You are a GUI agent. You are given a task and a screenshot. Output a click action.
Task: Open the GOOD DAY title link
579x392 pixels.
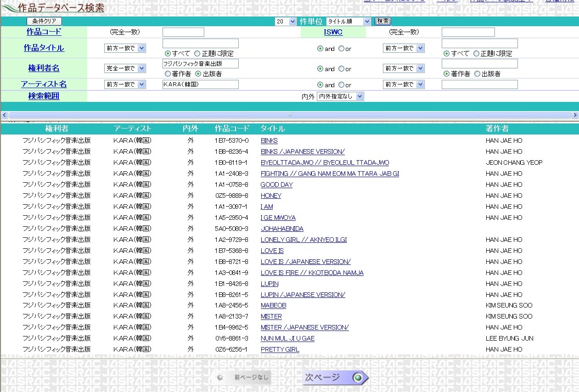[x=276, y=185]
